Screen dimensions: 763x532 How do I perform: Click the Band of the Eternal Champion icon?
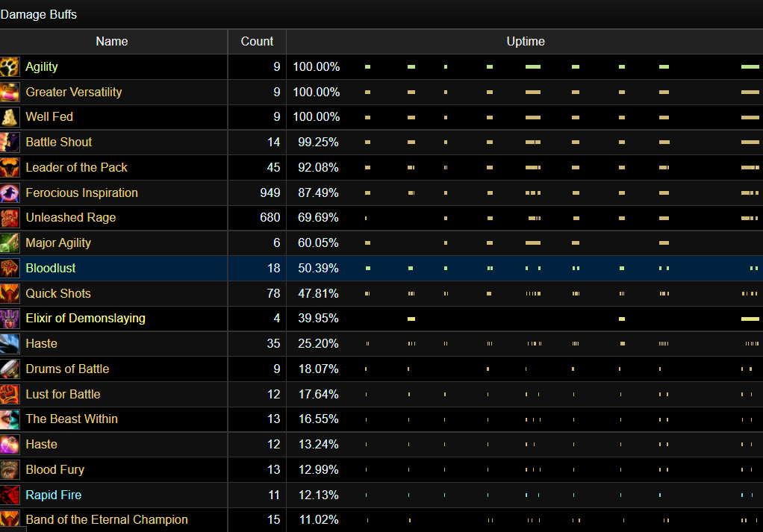[10, 520]
